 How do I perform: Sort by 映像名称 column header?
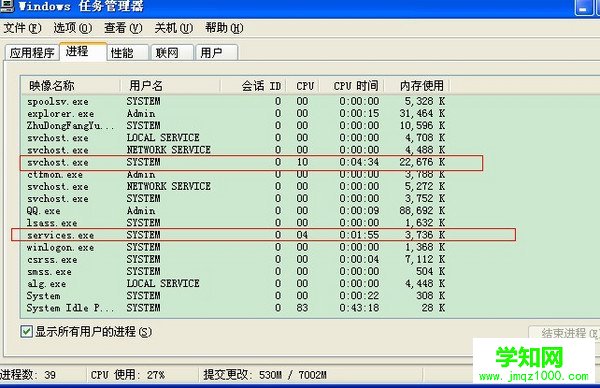70,85
